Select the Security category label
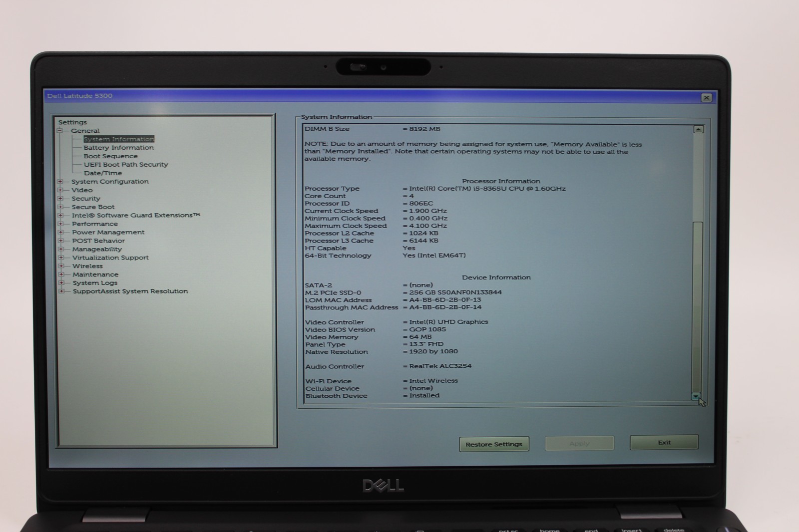 86,199
